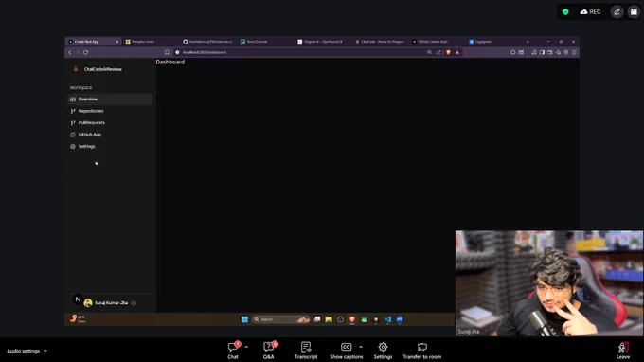This screenshot has height=362, width=644.
Task: Click Transfer to room button
Action: [x=421, y=351]
